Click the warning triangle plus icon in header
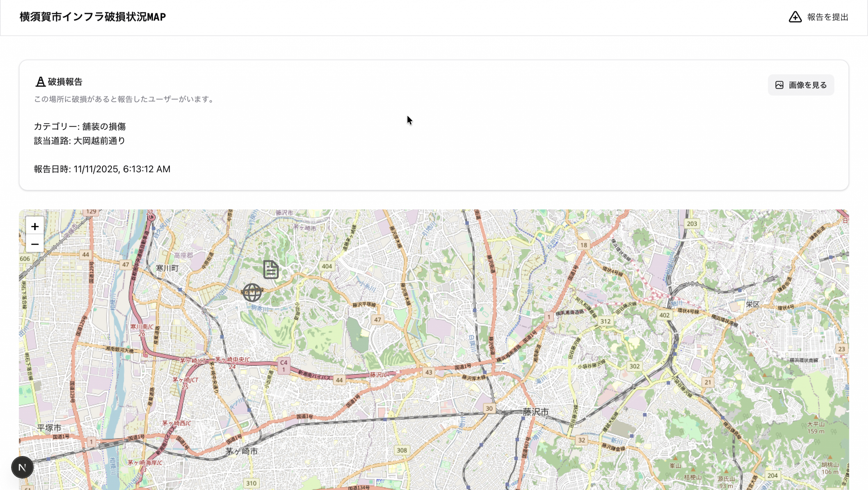Screen dimensions: 868x490 (795, 17)
